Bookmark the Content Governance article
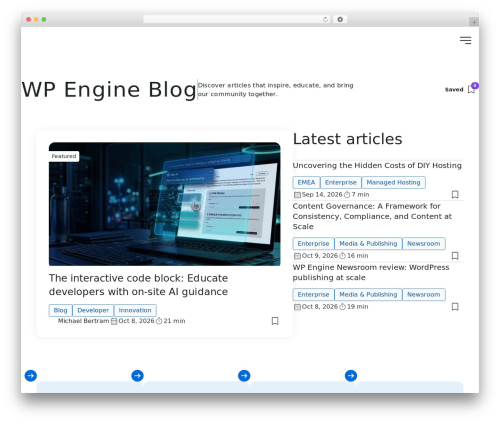500x423 pixels. pos(455,256)
